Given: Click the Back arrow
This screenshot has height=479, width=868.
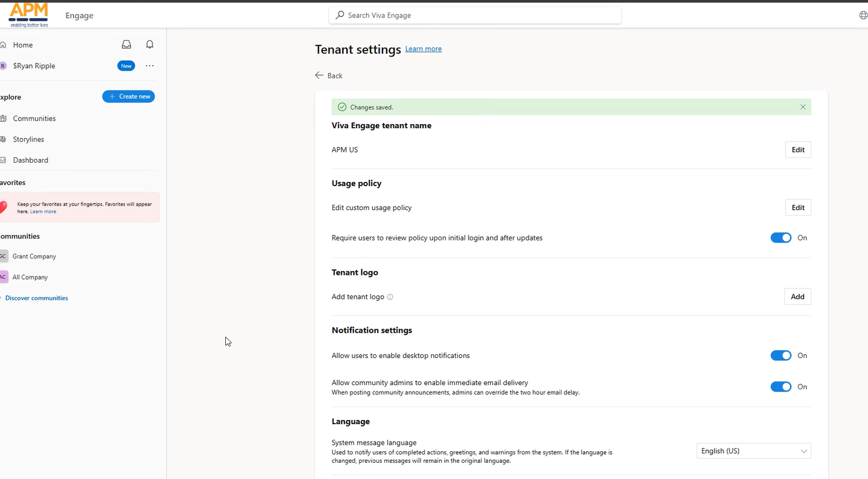Looking at the screenshot, I should tap(319, 75).
